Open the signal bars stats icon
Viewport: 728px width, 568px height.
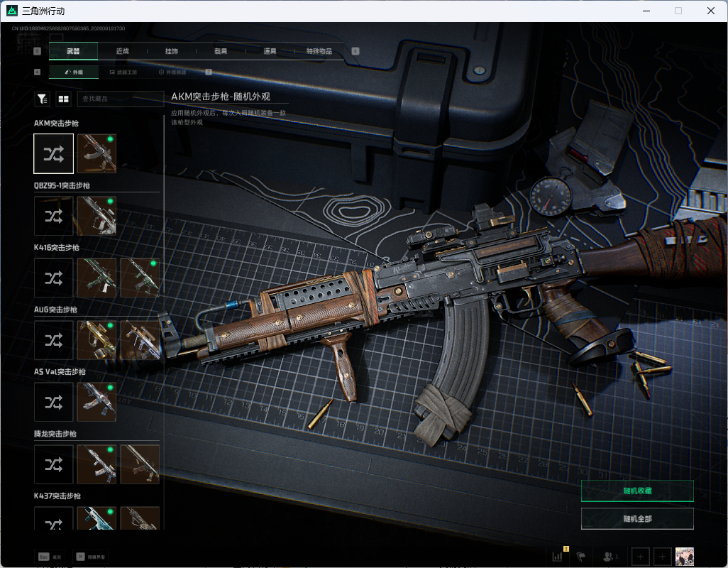tap(557, 557)
